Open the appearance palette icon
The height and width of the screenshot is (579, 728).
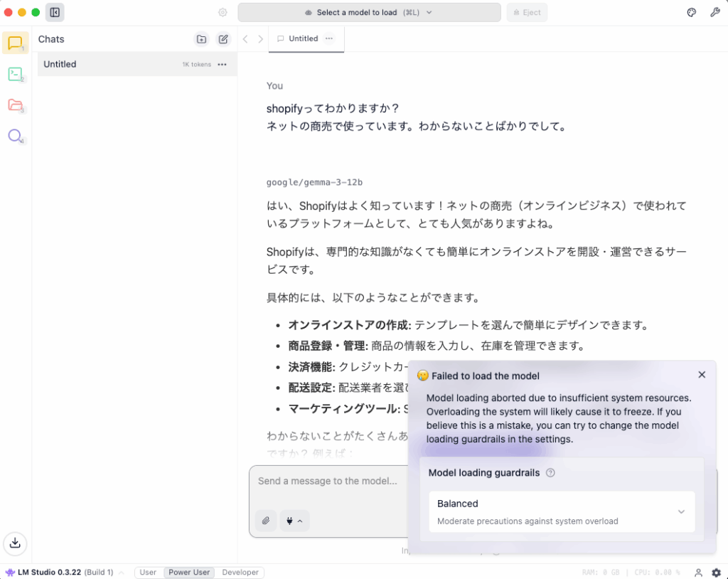pyautogui.click(x=691, y=12)
